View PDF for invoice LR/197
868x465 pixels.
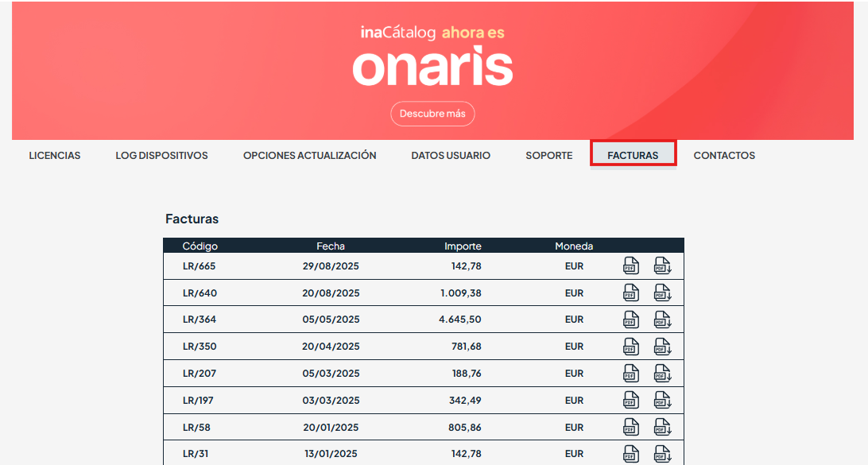(631, 401)
